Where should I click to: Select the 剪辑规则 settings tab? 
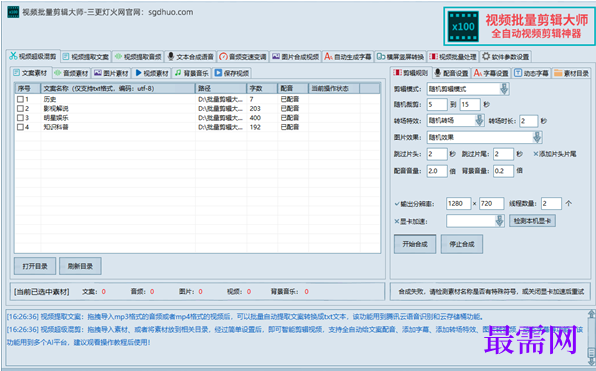(411, 73)
